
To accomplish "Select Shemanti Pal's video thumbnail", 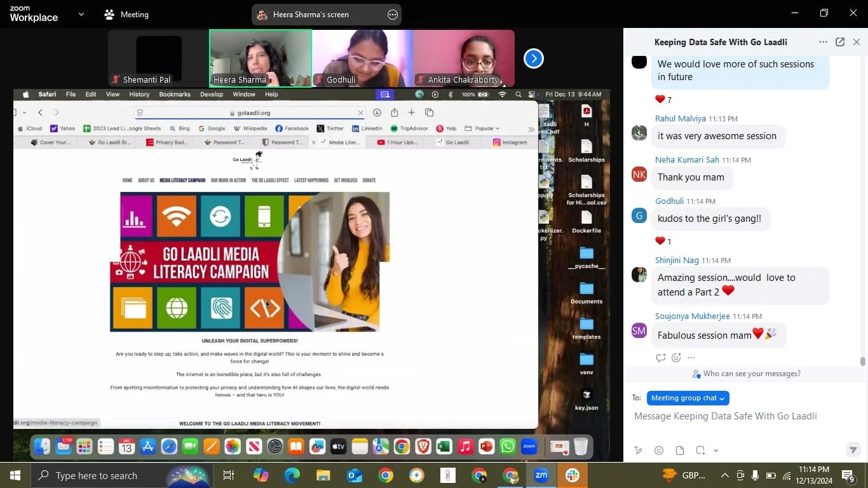I will pyautogui.click(x=159, y=58).
